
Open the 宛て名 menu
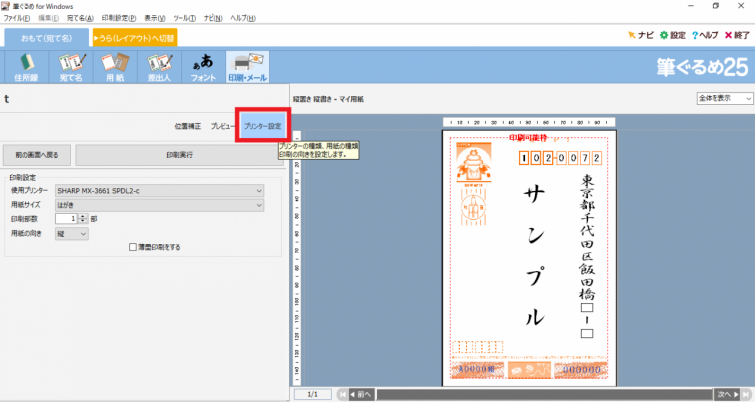point(80,18)
